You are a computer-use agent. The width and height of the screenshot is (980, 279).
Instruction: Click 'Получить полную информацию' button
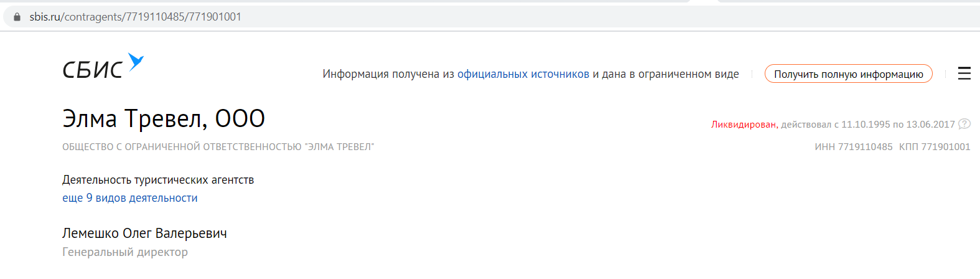848,74
